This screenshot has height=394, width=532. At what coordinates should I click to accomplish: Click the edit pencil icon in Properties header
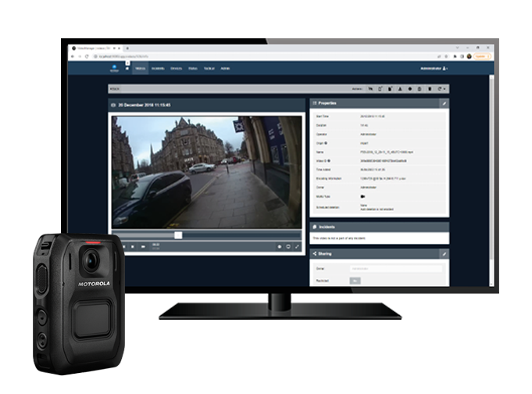[x=445, y=102]
